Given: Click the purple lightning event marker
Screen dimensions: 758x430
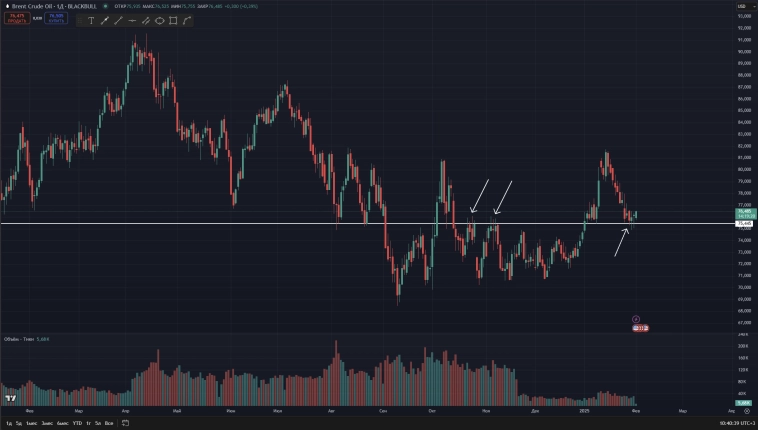Looking at the screenshot, I should pos(636,319).
